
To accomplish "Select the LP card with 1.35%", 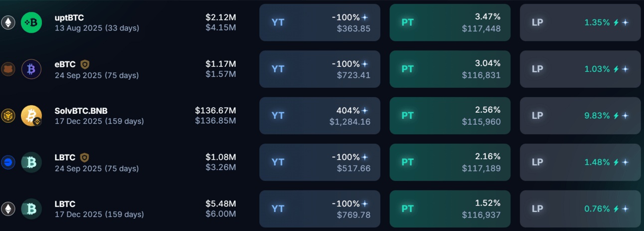I will tap(580, 22).
